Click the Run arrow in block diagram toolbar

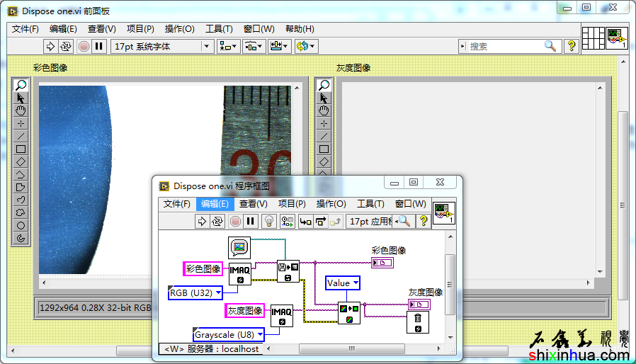pyautogui.click(x=202, y=221)
